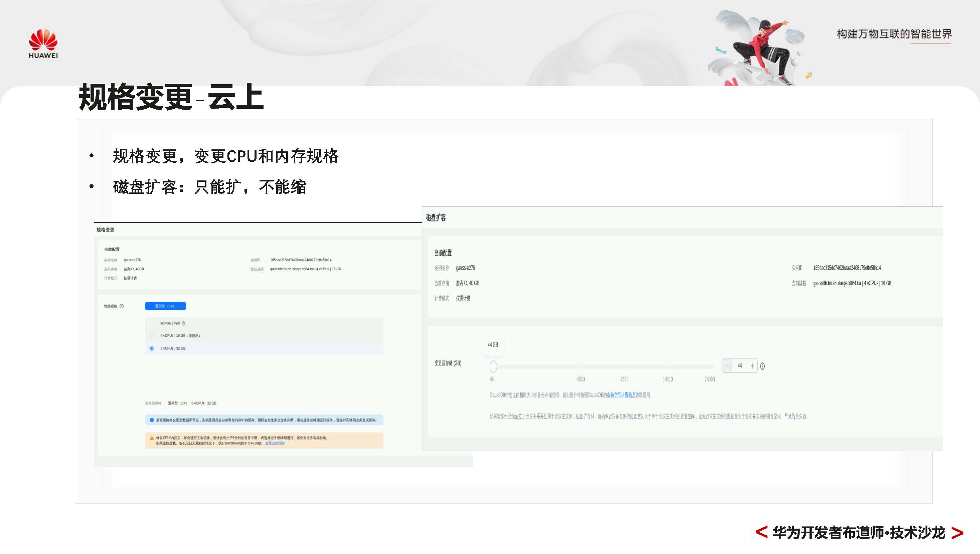The image size is (980, 554).
Task: Click the 44 GB tooltip bubble above the slider
Action: pos(493,345)
